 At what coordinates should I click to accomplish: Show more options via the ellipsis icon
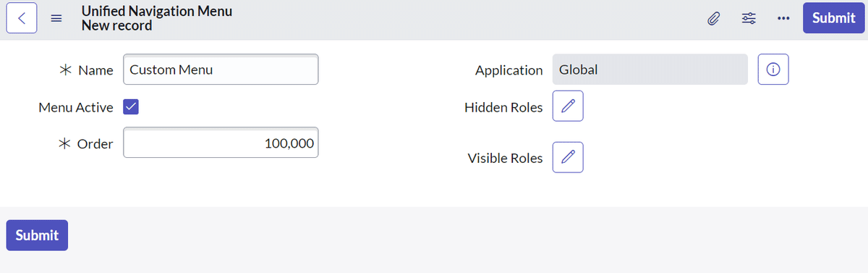pyautogui.click(x=783, y=19)
